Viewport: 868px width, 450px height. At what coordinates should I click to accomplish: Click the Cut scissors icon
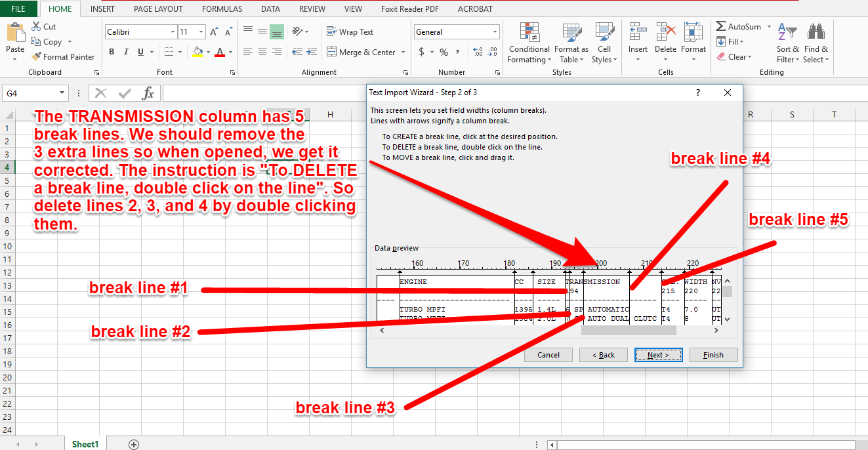point(36,27)
